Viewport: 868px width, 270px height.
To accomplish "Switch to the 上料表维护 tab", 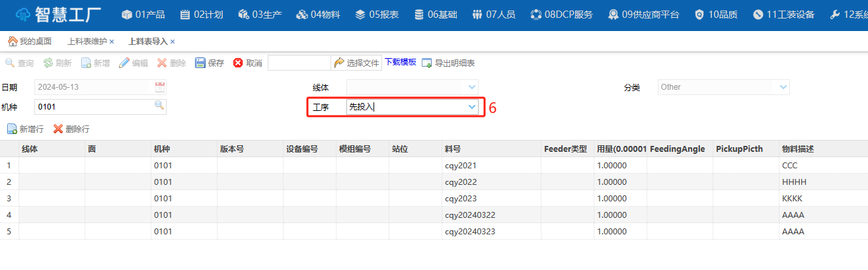I will tap(87, 42).
